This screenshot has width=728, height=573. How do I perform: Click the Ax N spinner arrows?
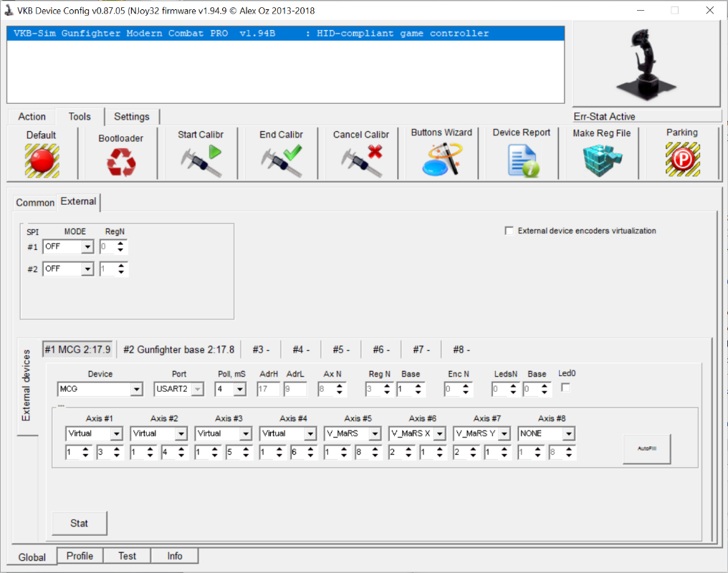tap(340, 389)
